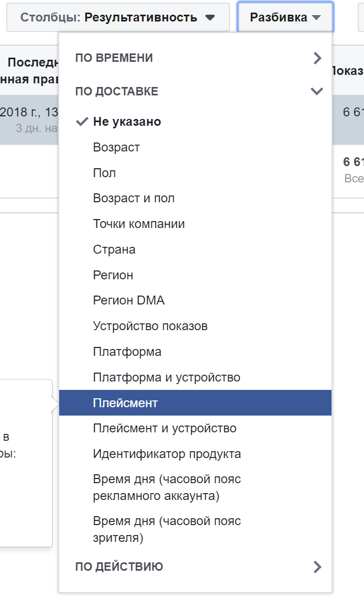Select Точки компании option
364x610 pixels.
[139, 224]
